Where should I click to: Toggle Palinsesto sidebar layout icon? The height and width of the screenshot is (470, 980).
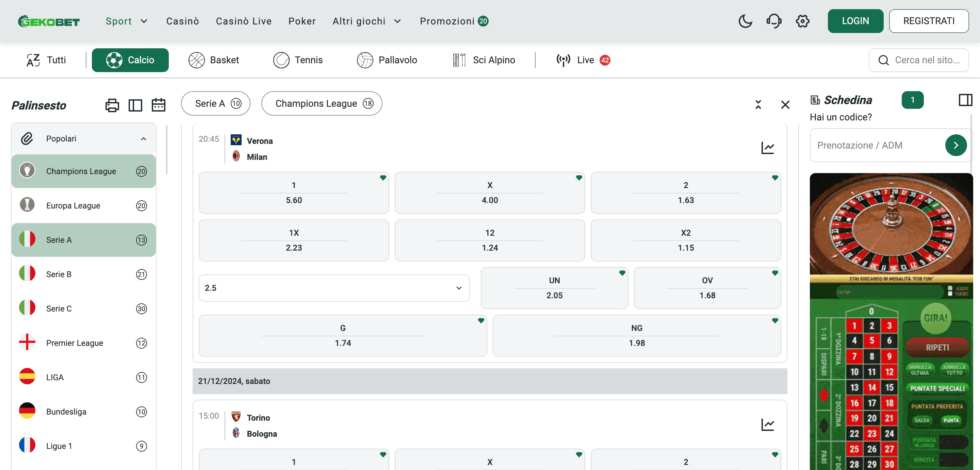coord(135,105)
